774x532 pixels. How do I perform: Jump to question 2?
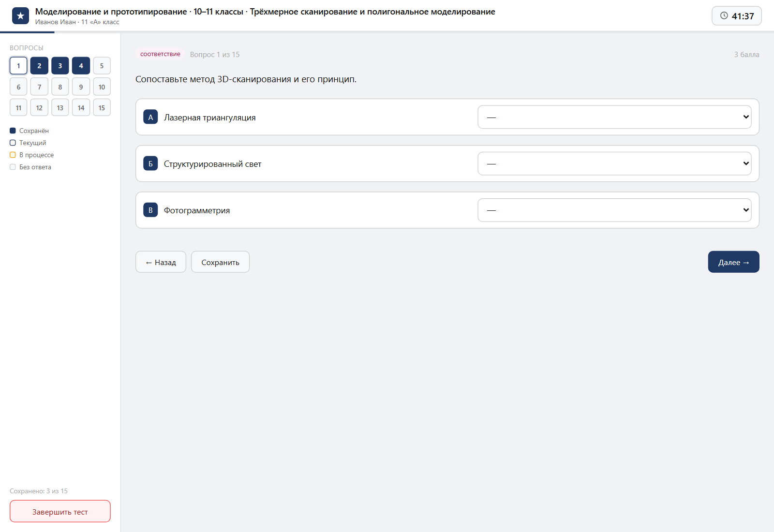pyautogui.click(x=39, y=66)
